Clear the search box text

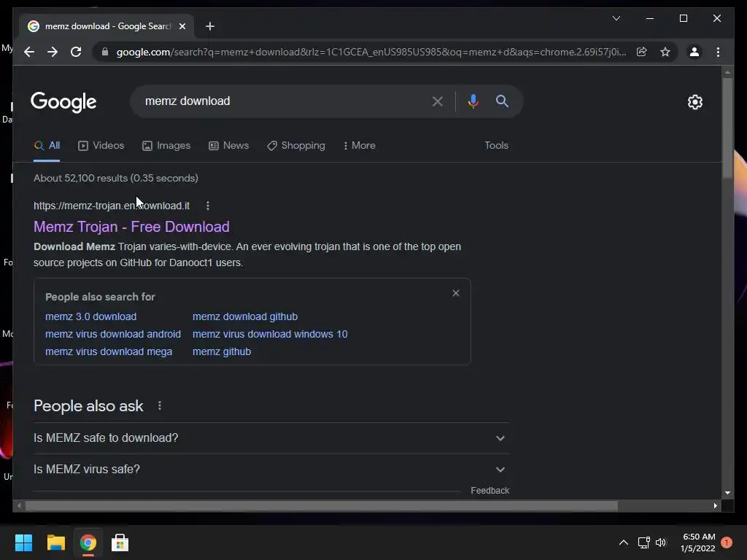coord(438,101)
